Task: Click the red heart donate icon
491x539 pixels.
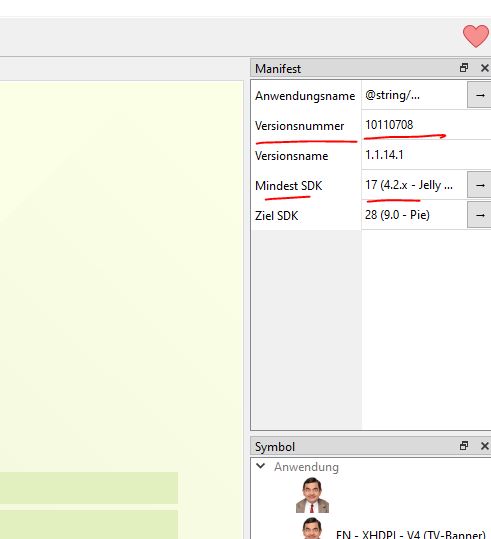Action: pyautogui.click(x=476, y=35)
